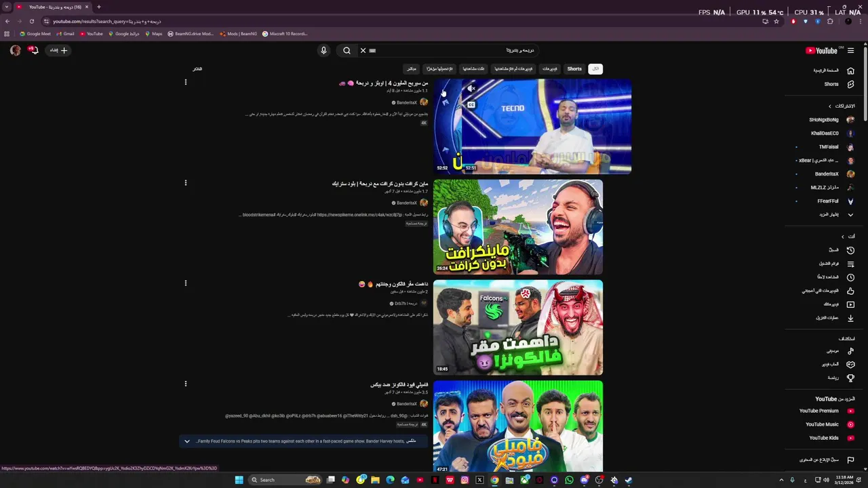This screenshot has width=868, height=488.
Task: Open Watch Later in the sidebar
Action: pos(833,277)
